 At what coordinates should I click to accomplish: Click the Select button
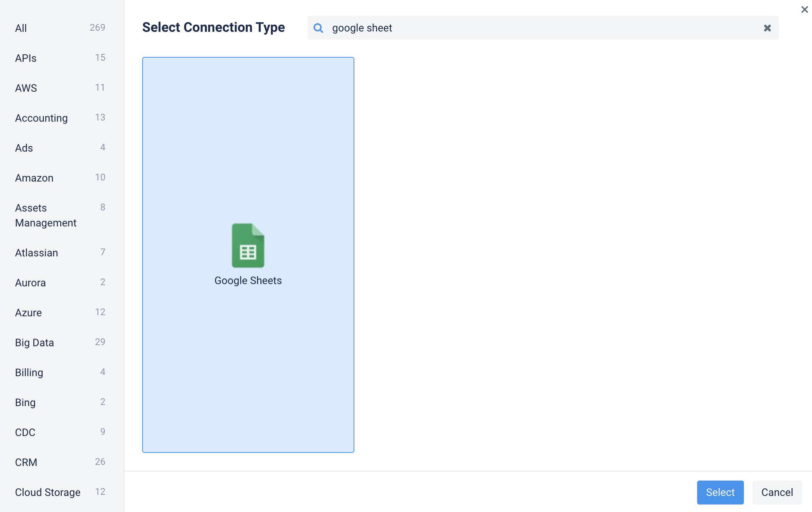pyautogui.click(x=720, y=492)
